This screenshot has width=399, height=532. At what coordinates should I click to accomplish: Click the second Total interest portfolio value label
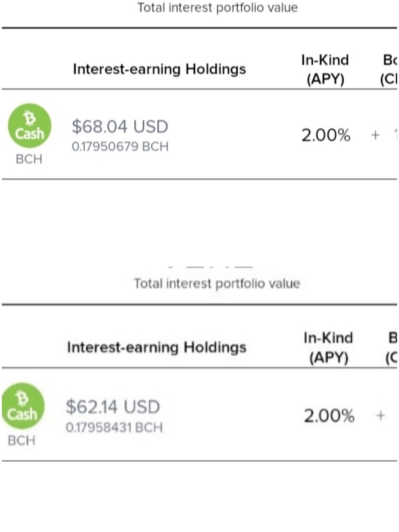[217, 283]
